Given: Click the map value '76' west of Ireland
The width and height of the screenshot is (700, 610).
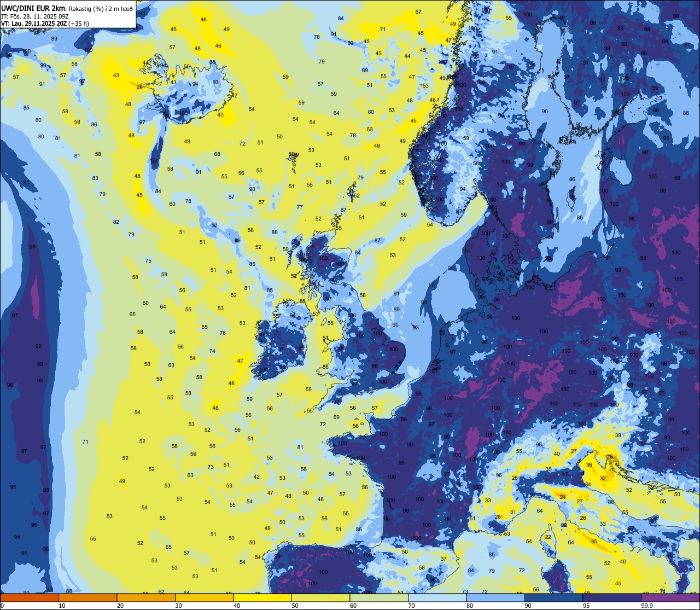Looking at the screenshot, I should tap(223, 333).
